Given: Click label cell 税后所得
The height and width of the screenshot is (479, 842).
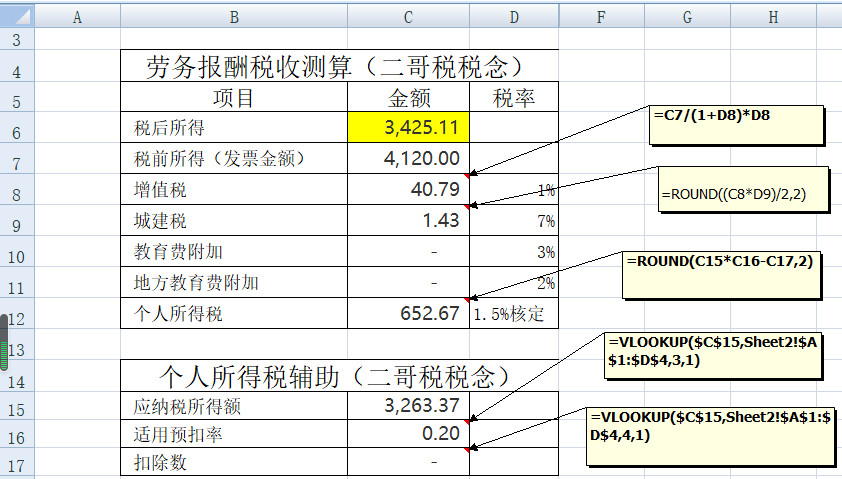Looking at the screenshot, I should tap(234, 128).
